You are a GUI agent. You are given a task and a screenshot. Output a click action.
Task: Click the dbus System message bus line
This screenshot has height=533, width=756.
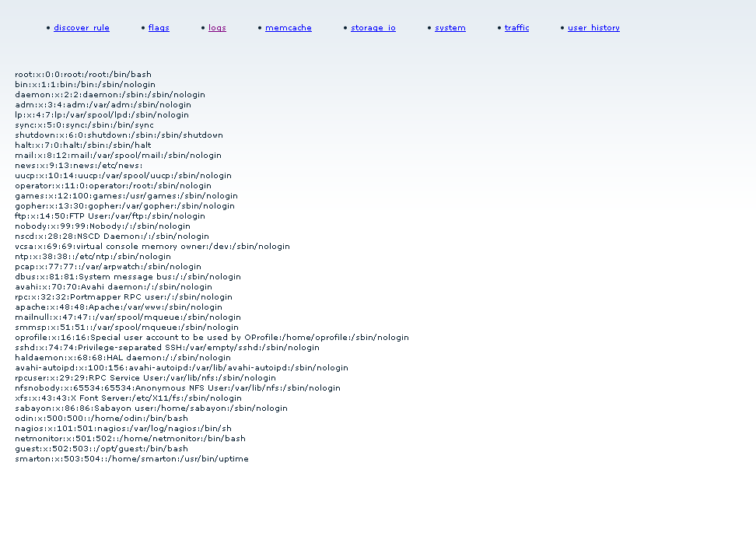click(128, 277)
